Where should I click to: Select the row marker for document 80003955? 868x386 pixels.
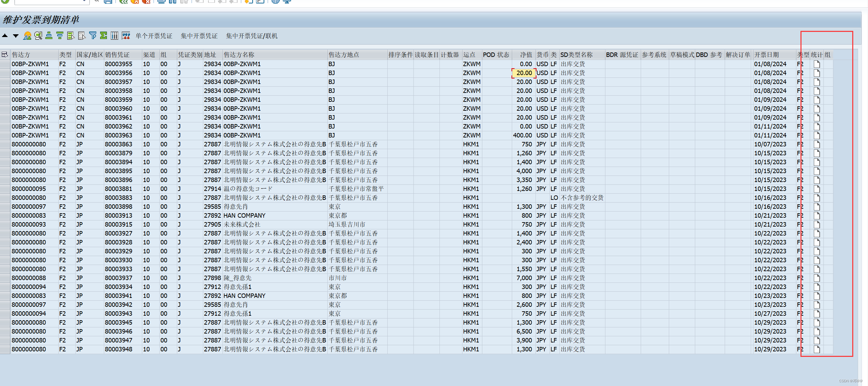point(5,64)
